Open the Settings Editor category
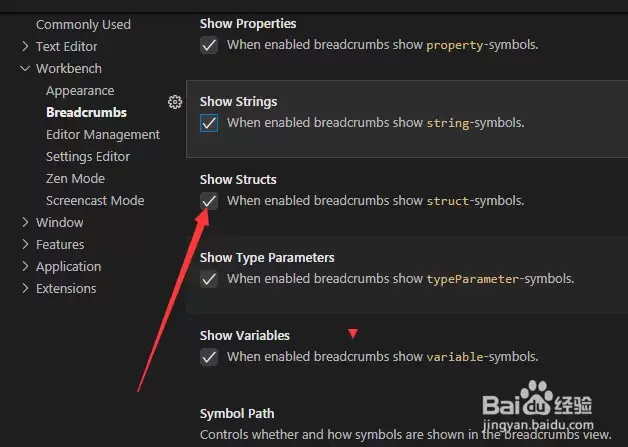 tap(88, 157)
